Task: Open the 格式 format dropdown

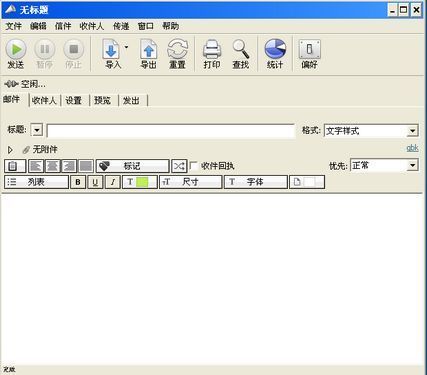Action: point(412,131)
